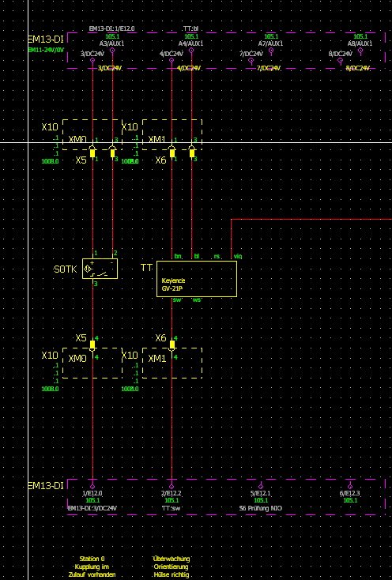
Task: Click the 3/DC24V terminal connection point
Action: [92, 60]
